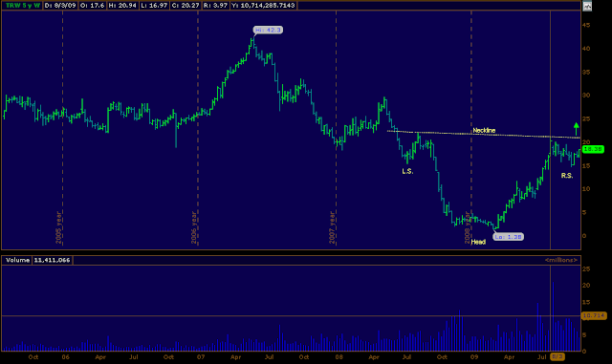Viewport: 612px width, 364px height.
Task: Click the green 18.38 last price tag
Action: pos(593,149)
